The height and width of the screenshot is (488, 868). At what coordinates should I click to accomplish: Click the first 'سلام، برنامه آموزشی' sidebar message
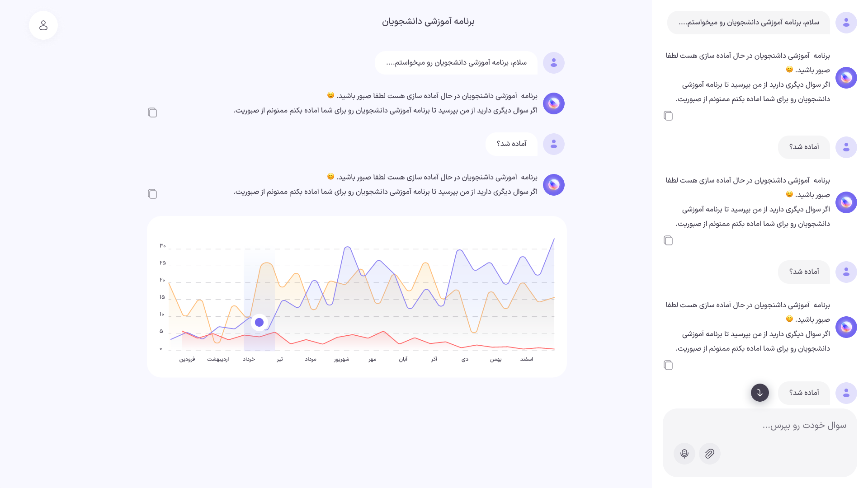(749, 23)
